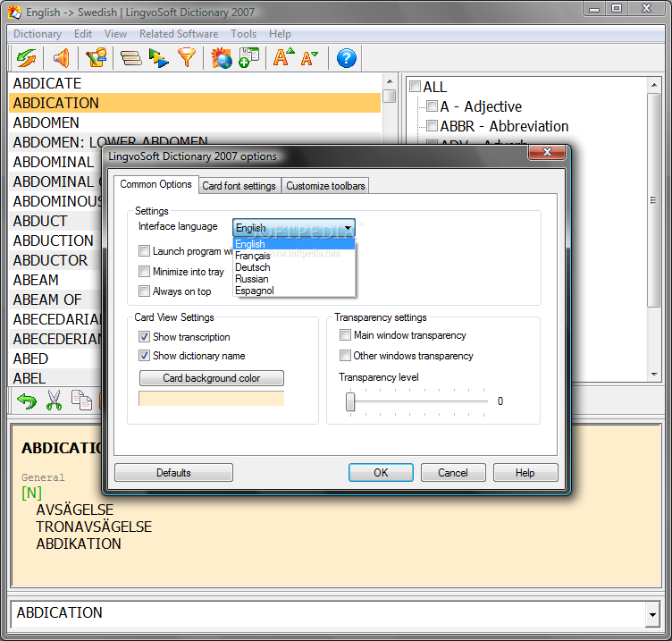Pick Espagnol from the language list
This screenshot has width=672, height=641.
[294, 291]
